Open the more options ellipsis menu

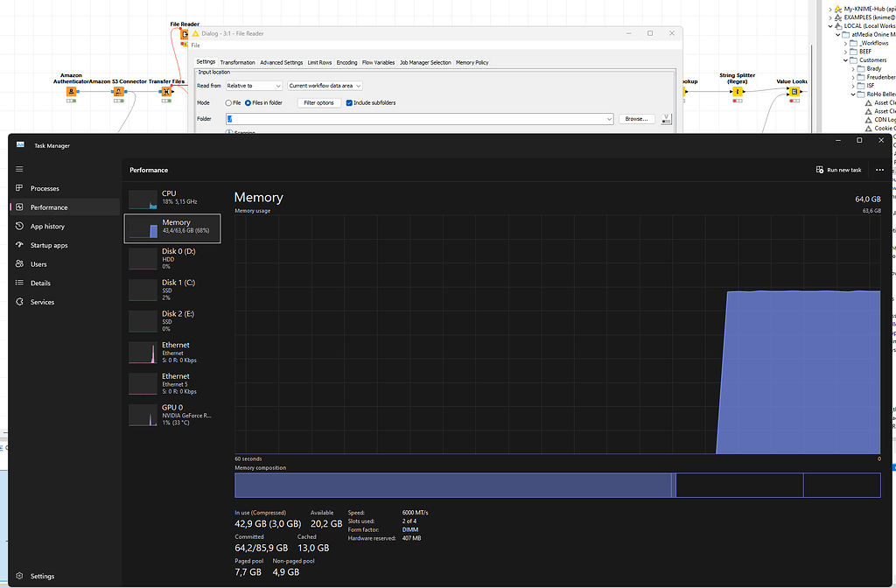coord(879,170)
